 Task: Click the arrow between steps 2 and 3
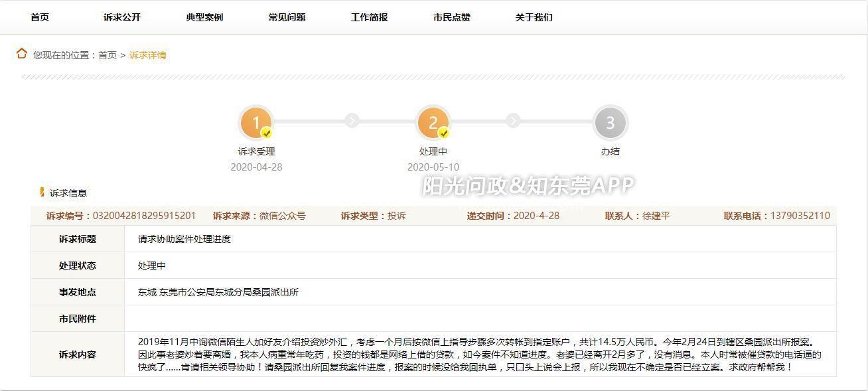[513, 120]
